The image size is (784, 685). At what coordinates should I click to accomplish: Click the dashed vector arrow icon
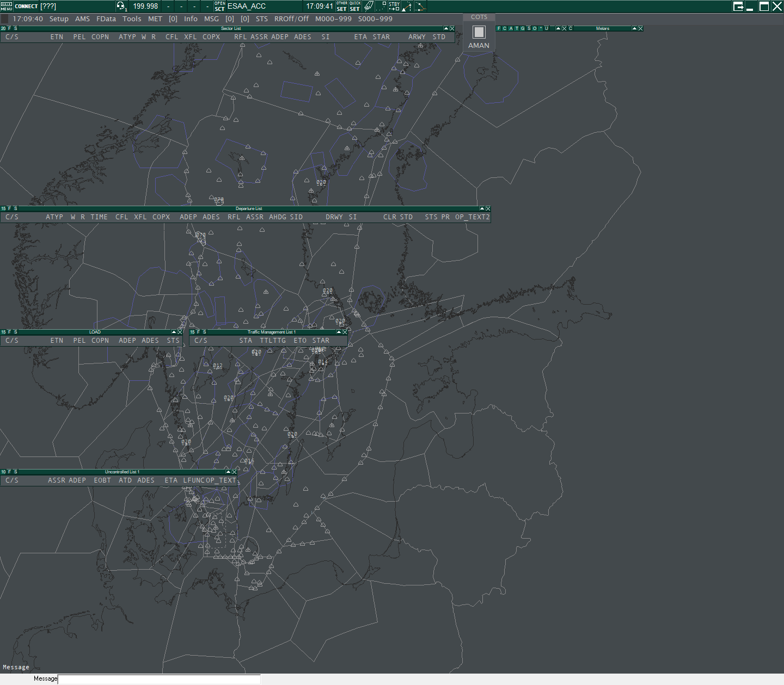pos(407,6)
